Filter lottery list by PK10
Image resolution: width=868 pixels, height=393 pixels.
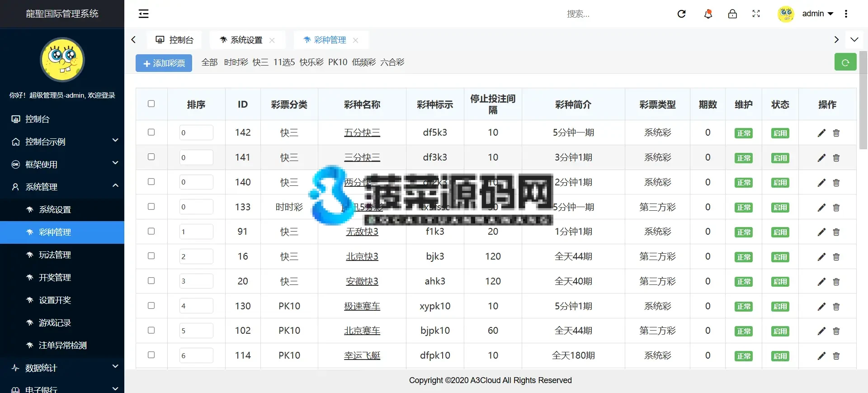click(x=338, y=62)
